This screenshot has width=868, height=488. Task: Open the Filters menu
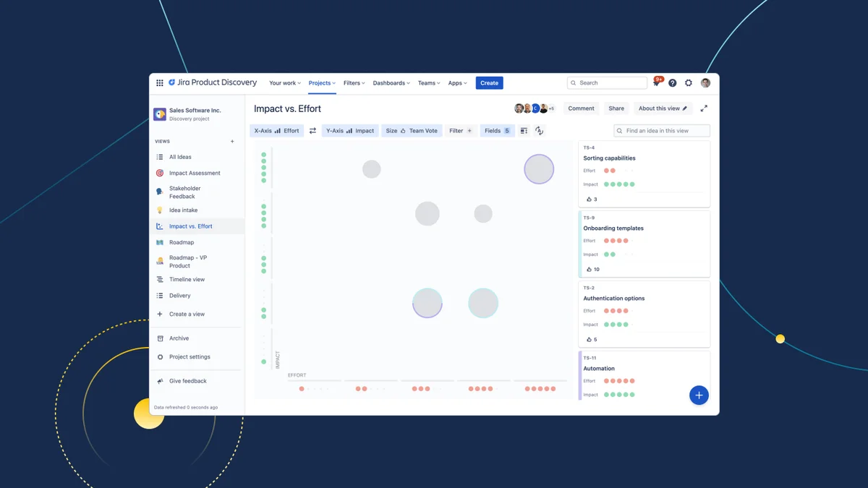tap(354, 82)
